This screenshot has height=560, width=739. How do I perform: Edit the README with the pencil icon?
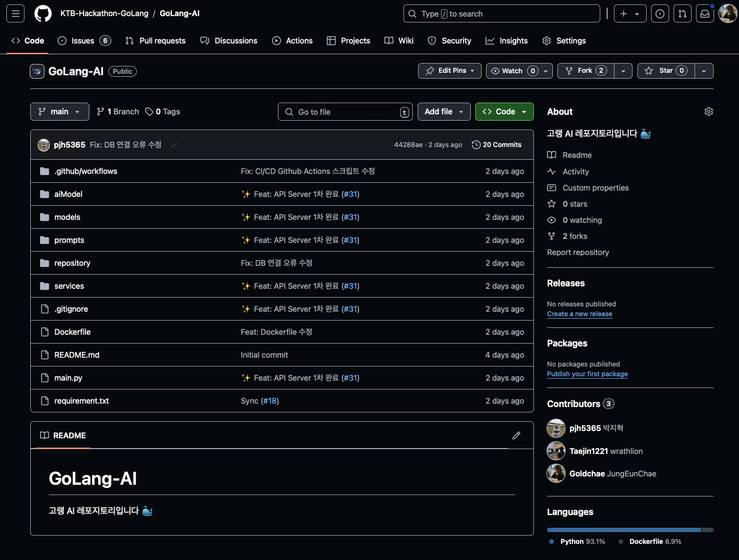tap(516, 435)
